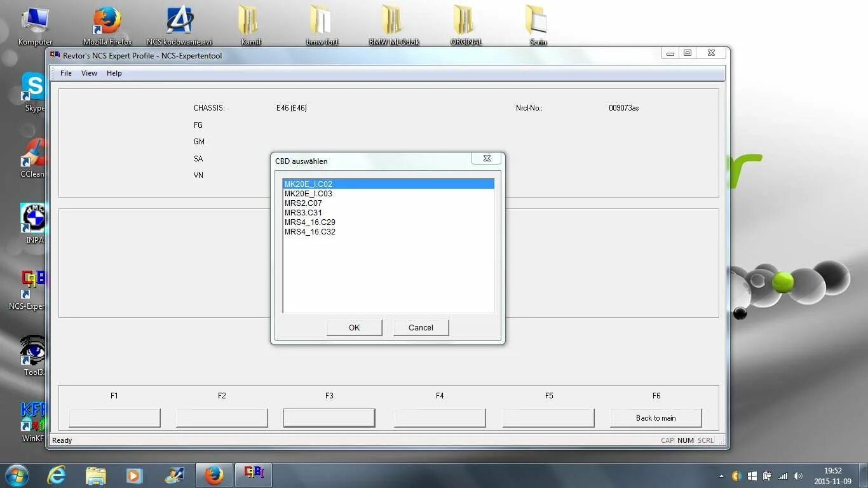Open the File menu
The height and width of the screenshot is (488, 868).
point(66,73)
